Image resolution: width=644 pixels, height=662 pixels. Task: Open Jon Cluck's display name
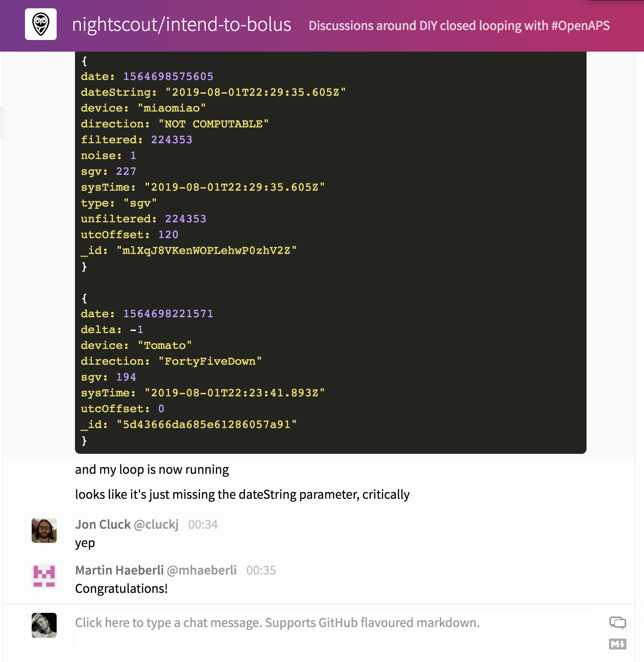tap(103, 525)
